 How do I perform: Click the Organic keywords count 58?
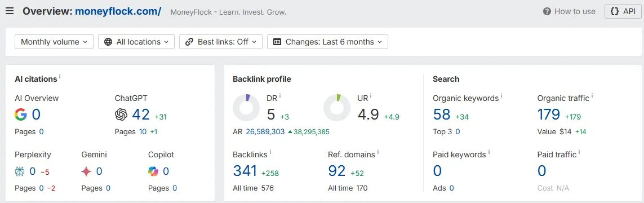pos(442,114)
